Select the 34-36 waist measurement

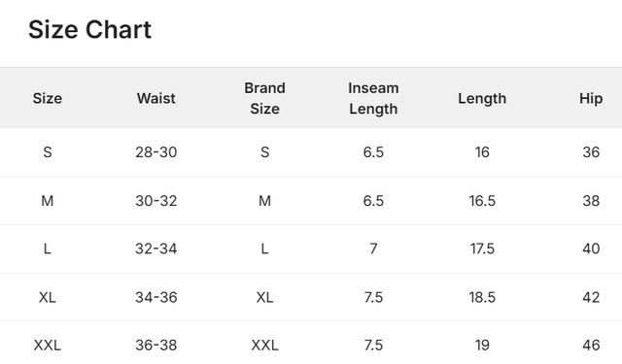(x=155, y=297)
